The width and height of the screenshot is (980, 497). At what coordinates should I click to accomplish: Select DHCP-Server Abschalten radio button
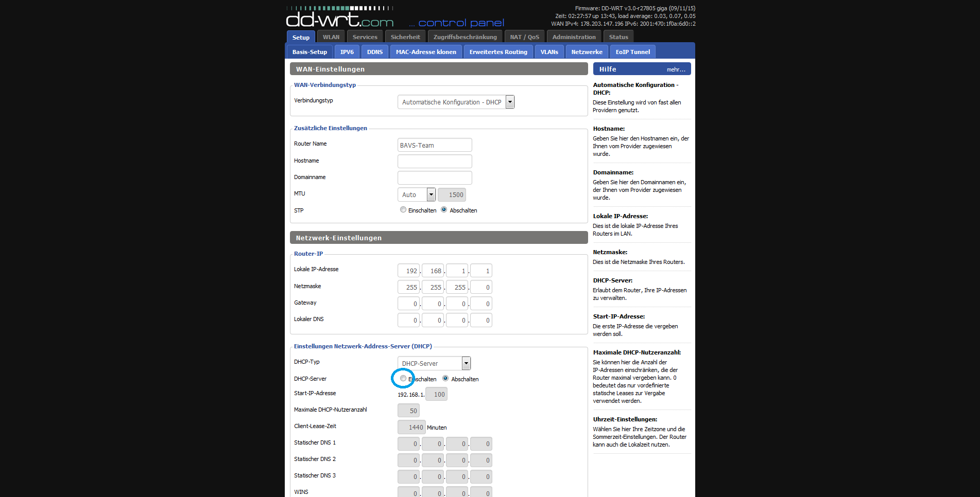tap(445, 379)
